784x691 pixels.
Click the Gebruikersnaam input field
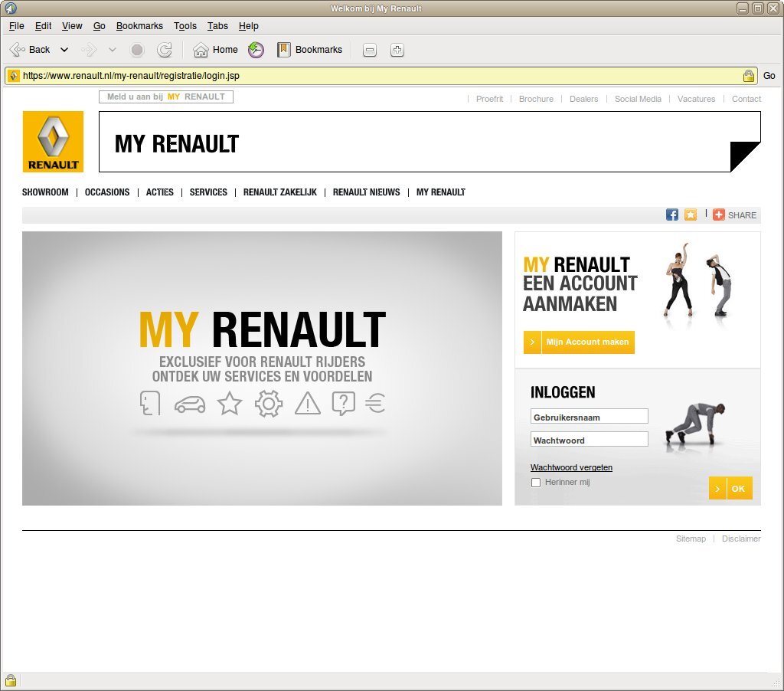pyautogui.click(x=589, y=416)
